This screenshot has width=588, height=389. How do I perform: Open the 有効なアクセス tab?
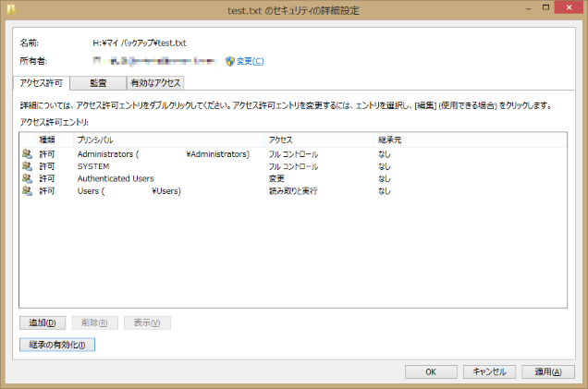click(155, 83)
